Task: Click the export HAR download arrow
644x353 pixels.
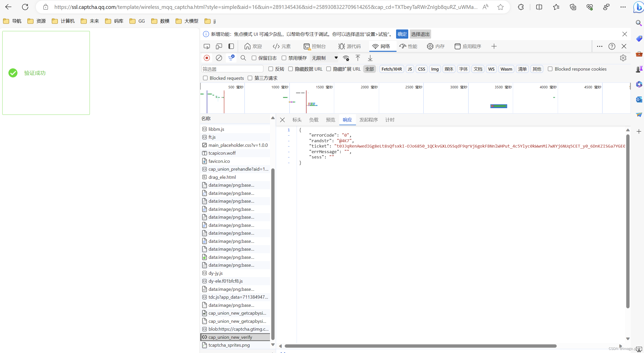Action: coord(370,58)
